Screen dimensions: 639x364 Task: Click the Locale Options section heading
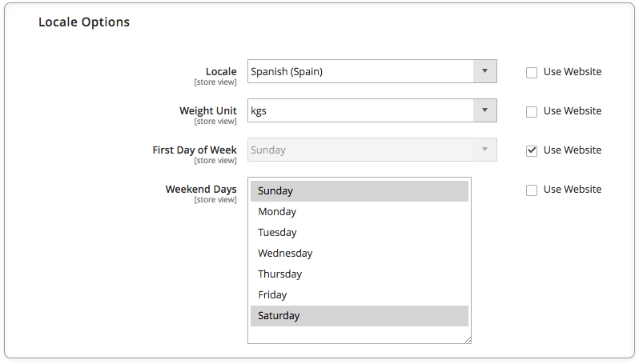(x=84, y=22)
